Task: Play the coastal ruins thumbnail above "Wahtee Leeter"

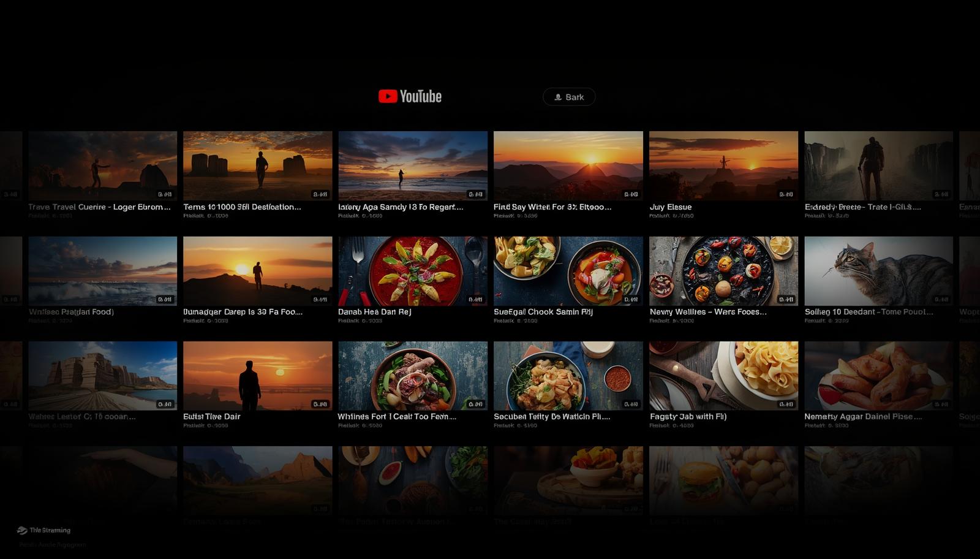Action: point(102,376)
